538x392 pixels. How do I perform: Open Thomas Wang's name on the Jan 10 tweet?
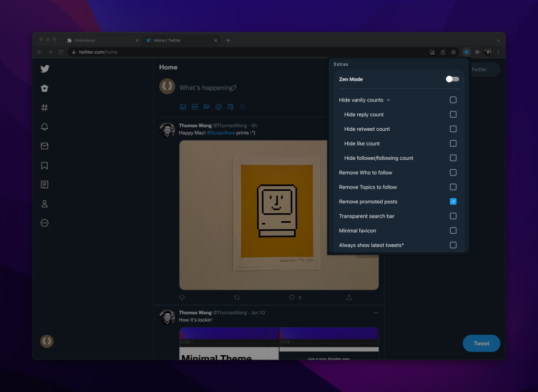(x=195, y=312)
